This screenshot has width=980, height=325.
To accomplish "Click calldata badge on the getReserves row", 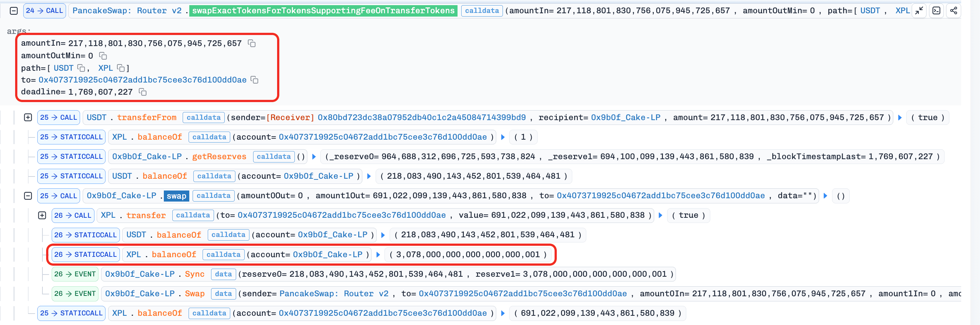I will tap(273, 157).
